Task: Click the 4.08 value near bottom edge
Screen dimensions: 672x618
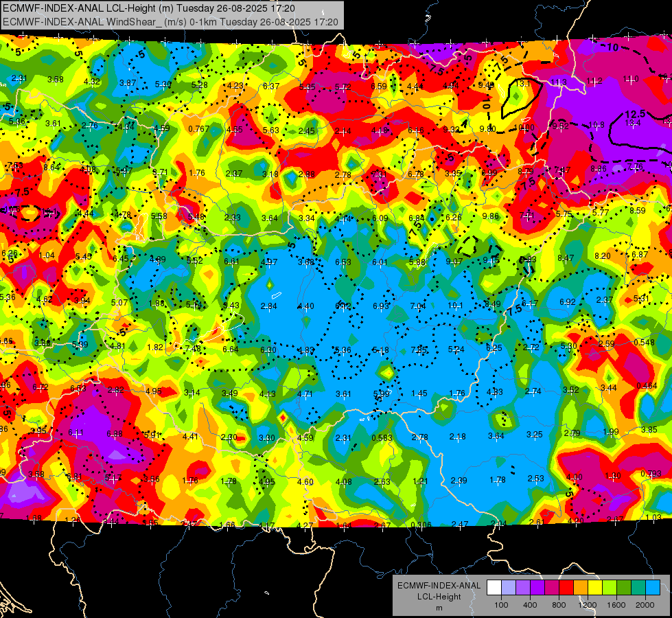Action: 344,481
